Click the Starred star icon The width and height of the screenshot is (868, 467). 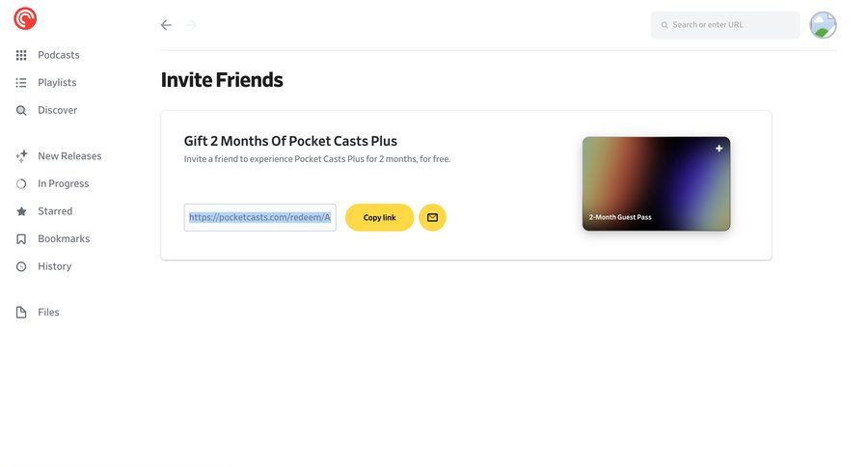tap(21, 211)
